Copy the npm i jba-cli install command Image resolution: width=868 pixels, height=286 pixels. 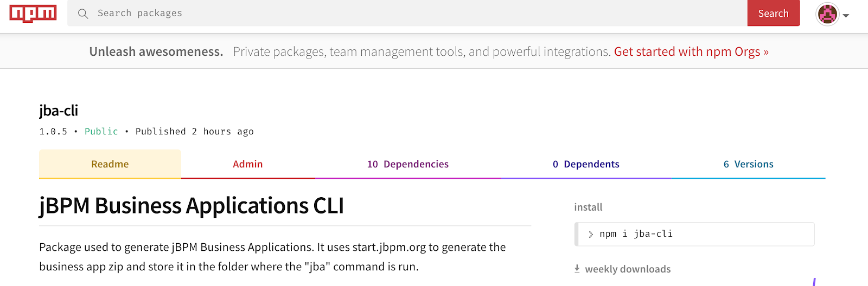[x=694, y=234]
